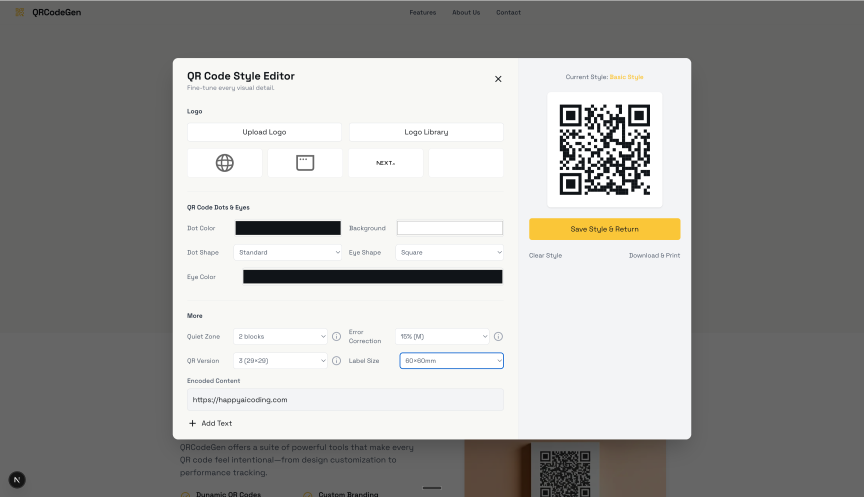864x497 pixels.
Task: Expand the Eye Shape dropdown
Action: pyautogui.click(x=449, y=253)
